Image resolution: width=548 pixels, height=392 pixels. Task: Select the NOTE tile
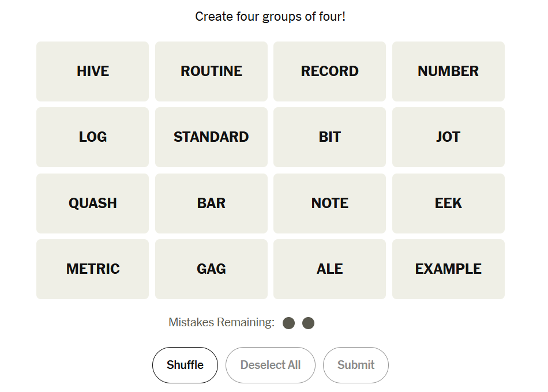[x=329, y=203]
